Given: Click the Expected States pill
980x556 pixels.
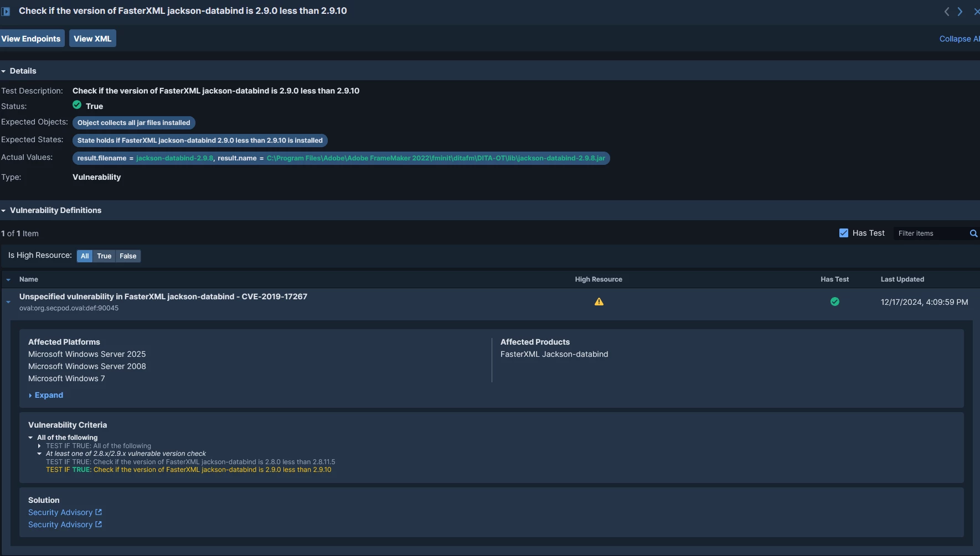Looking at the screenshot, I should [x=200, y=141].
